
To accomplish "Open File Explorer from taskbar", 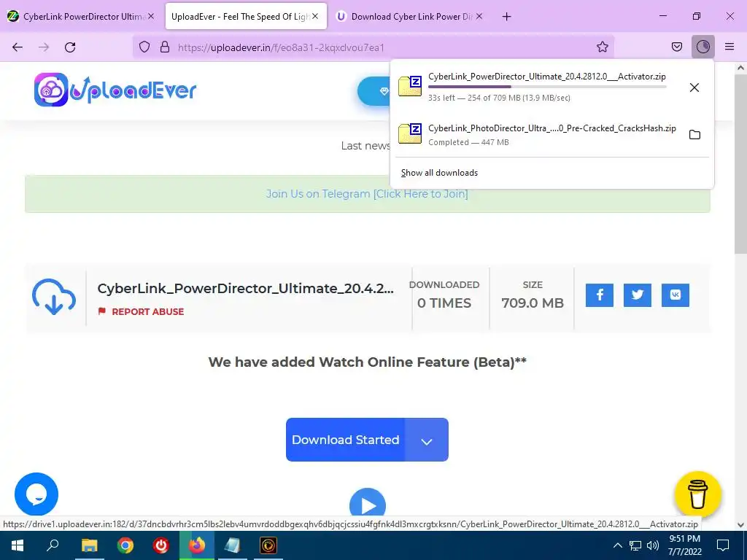I will [89, 545].
